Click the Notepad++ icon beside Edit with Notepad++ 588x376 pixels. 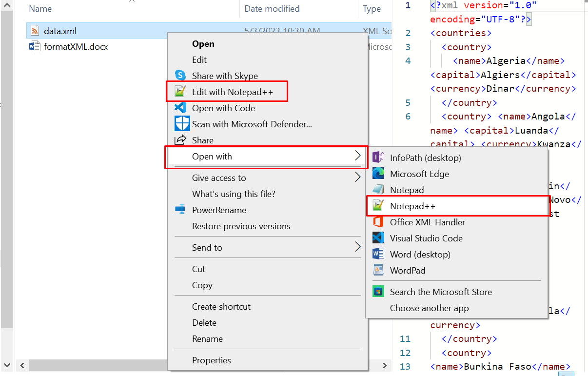click(181, 92)
